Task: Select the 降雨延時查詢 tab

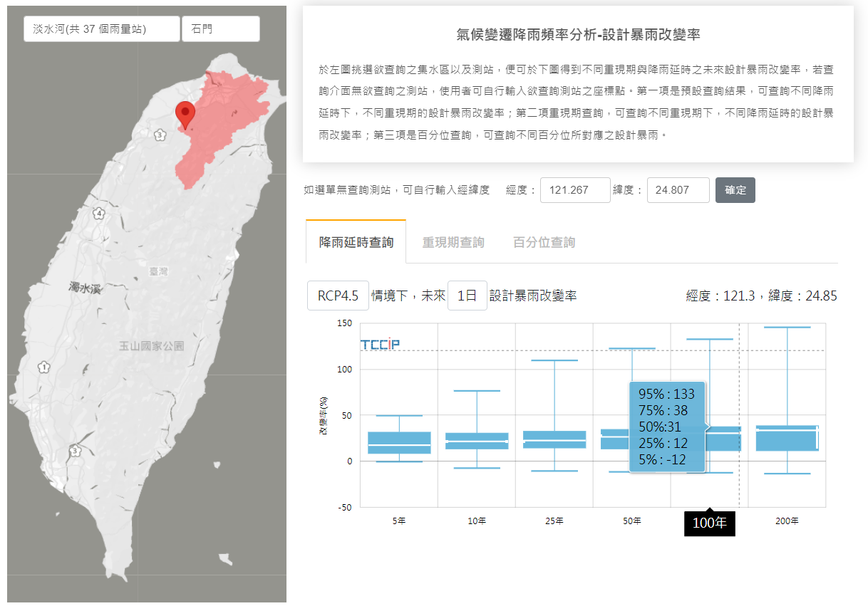Action: (356, 243)
